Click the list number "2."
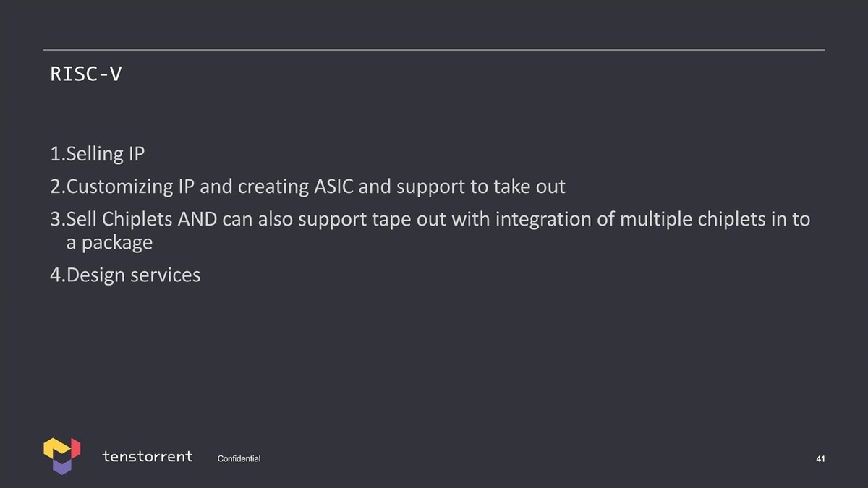Viewport: 868px width, 488px height. (58, 187)
